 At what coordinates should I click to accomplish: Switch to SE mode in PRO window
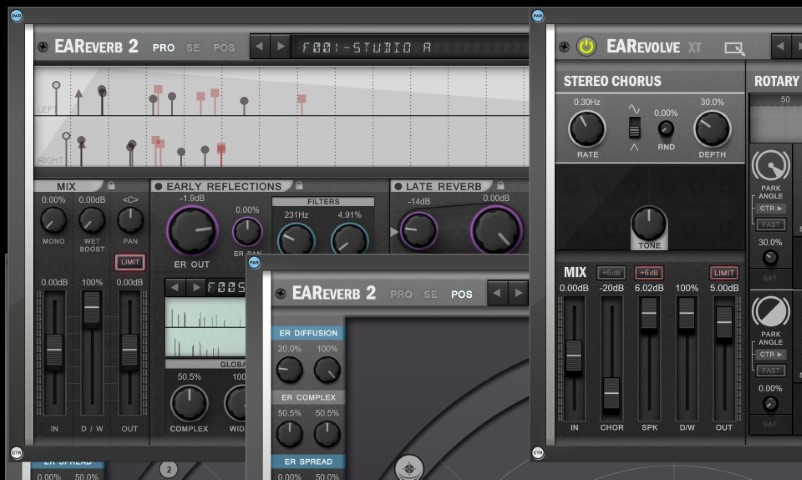193,48
